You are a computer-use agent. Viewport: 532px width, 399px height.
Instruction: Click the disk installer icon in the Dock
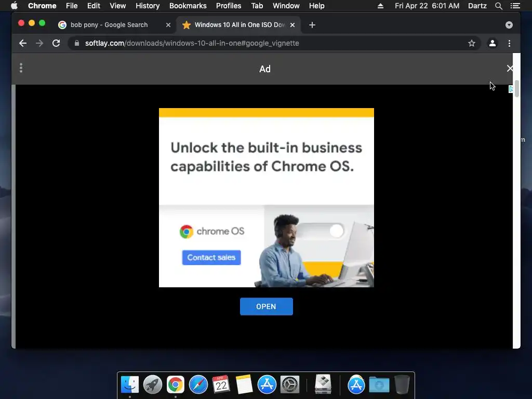pos(323,384)
